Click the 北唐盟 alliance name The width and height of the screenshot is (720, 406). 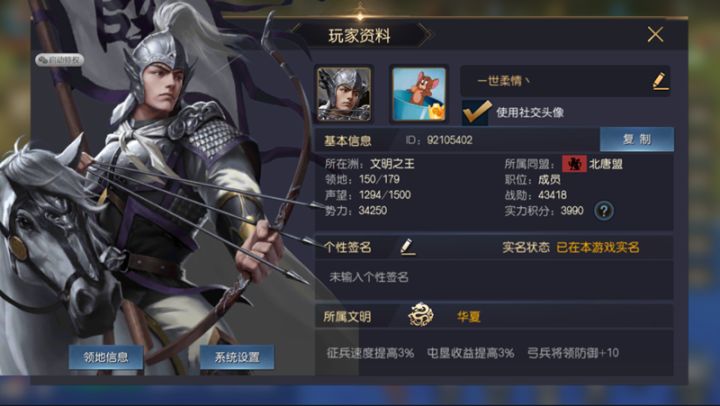point(606,164)
